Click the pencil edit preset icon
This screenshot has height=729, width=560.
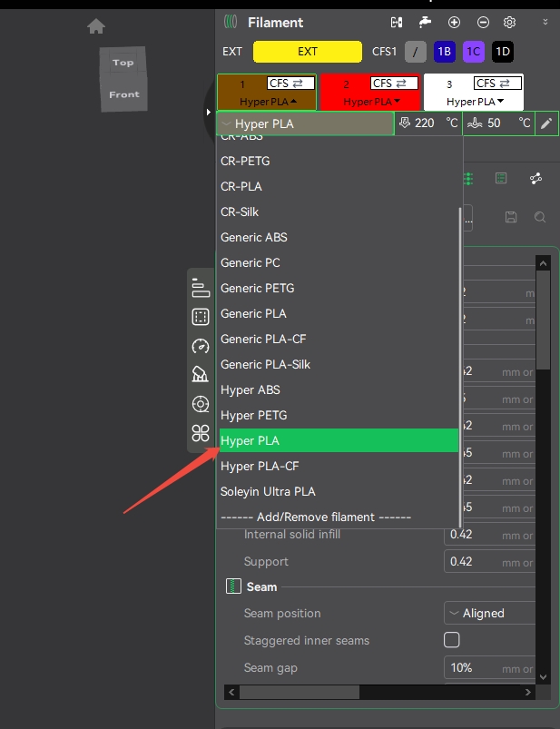[x=546, y=123]
